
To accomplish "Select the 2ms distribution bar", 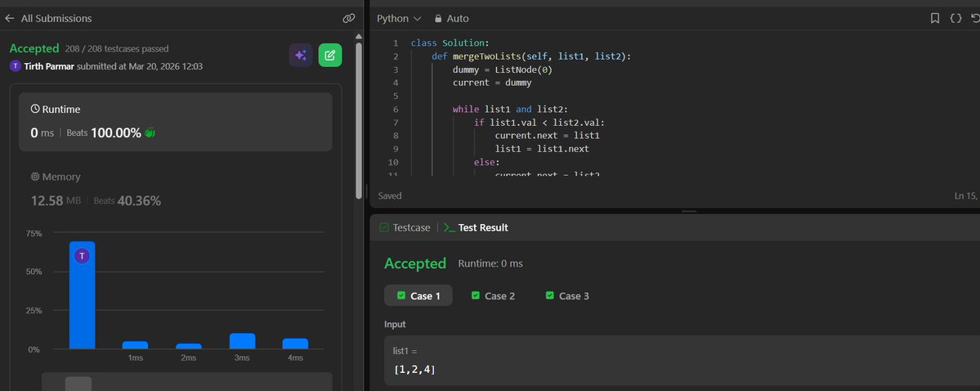I will point(189,346).
